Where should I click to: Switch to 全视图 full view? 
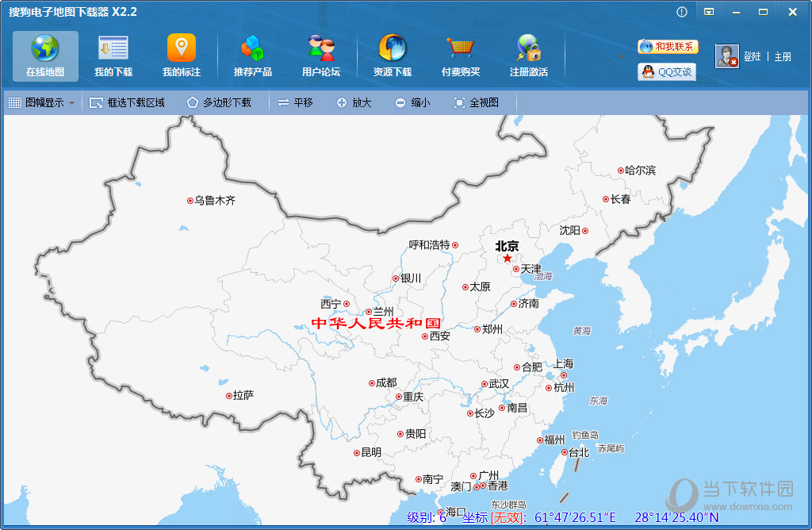tap(477, 102)
